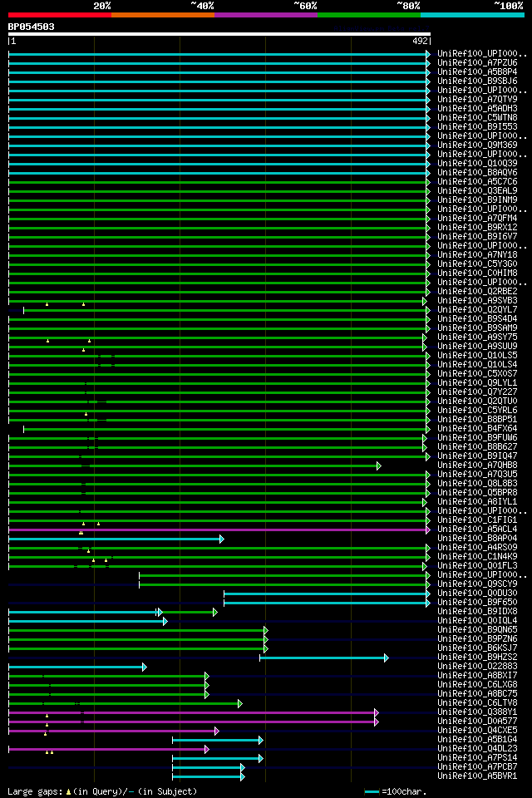Image resolution: width=532 pixels, height=798 pixels.
Task: Open hit UniRef100_A8BXI7
Action: click(477, 675)
